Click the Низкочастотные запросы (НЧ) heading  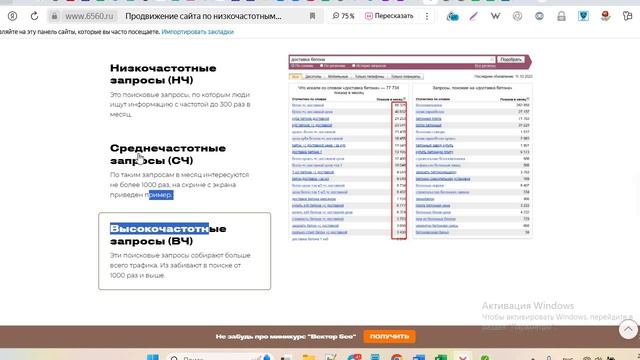(x=163, y=74)
